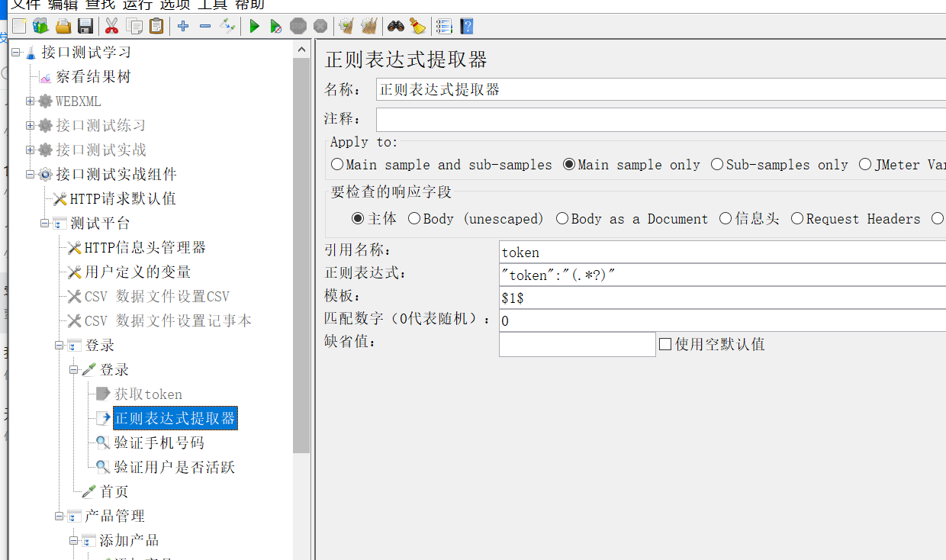Collapse the 接口测试学习 root node
The height and width of the screenshot is (560, 946).
pos(16,53)
